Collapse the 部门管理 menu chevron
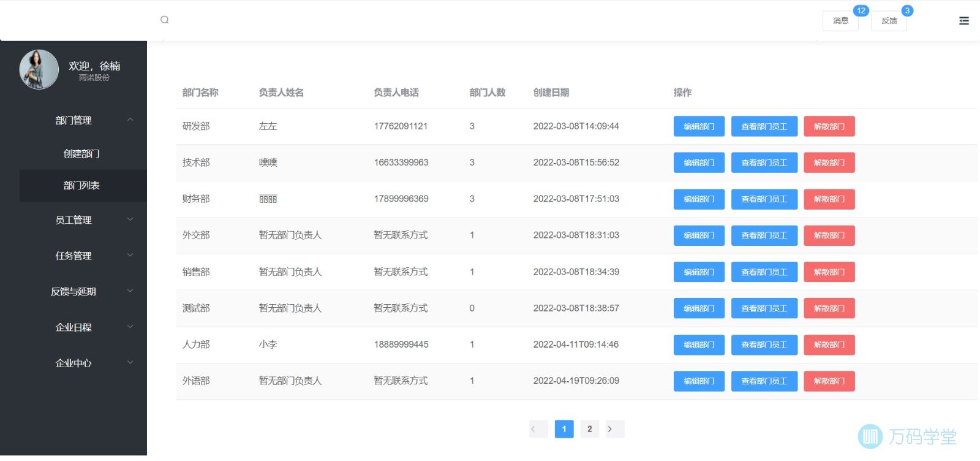Image resolution: width=980 pixels, height=461 pixels. tap(130, 120)
